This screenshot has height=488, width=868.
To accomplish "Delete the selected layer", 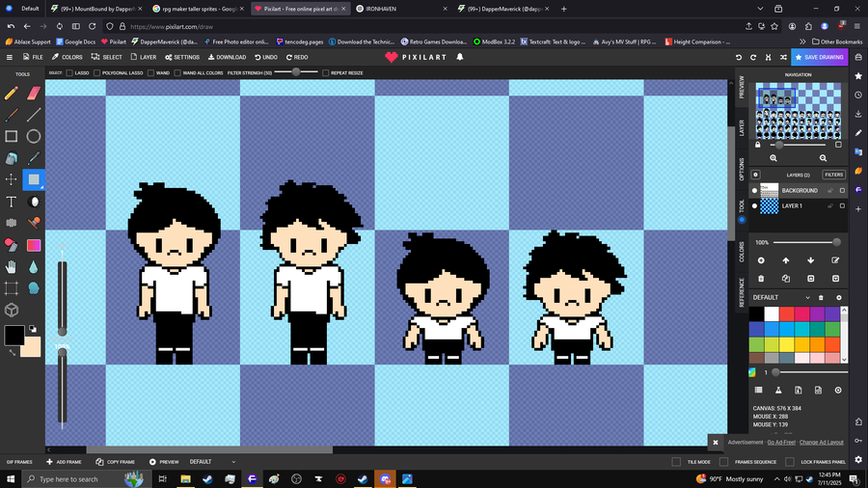I will click(x=761, y=279).
